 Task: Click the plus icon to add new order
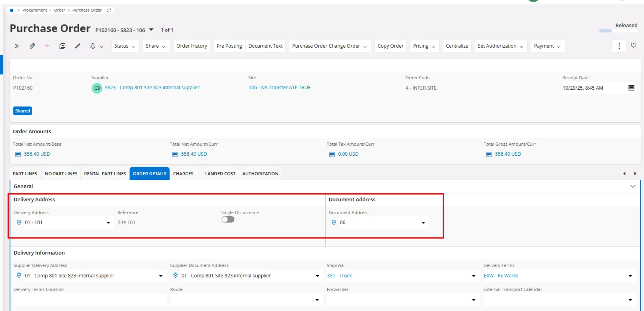pyautogui.click(x=47, y=46)
